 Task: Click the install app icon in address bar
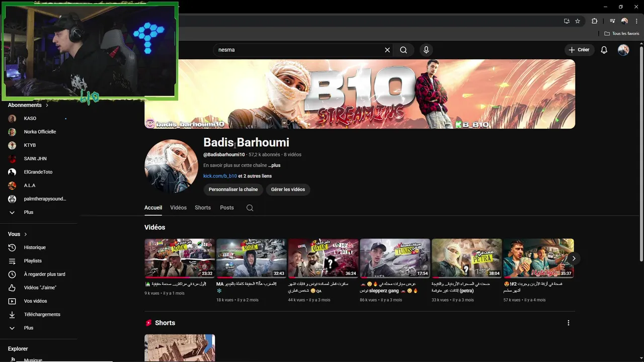tap(567, 21)
